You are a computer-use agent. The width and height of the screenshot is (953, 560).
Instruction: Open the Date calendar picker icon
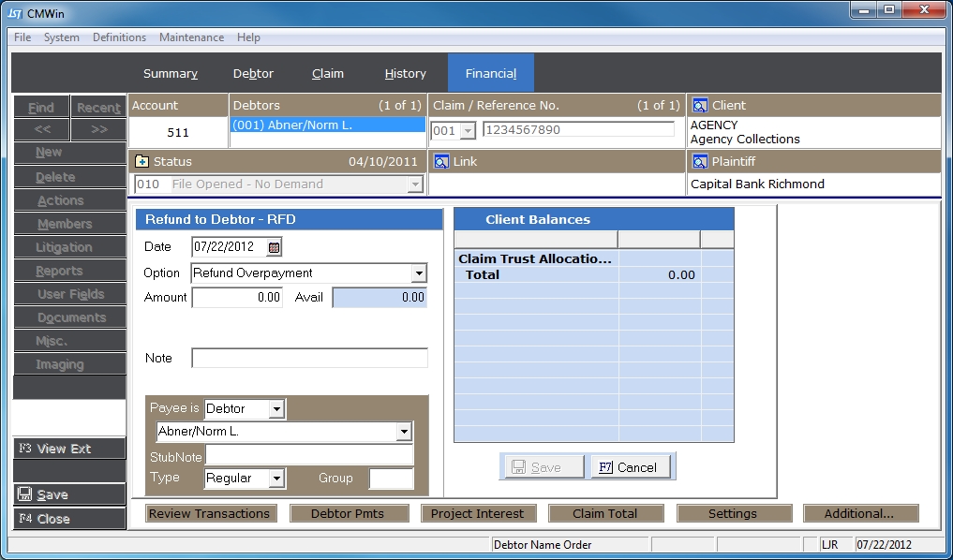point(274,247)
